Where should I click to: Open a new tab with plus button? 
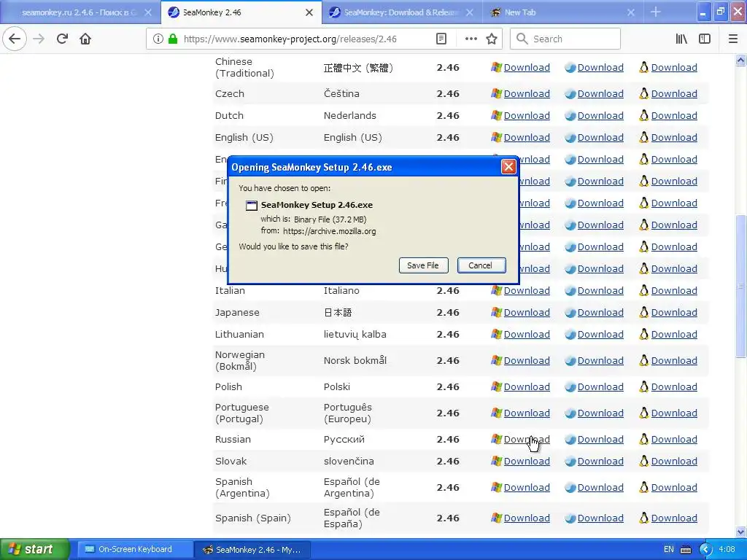point(656,12)
